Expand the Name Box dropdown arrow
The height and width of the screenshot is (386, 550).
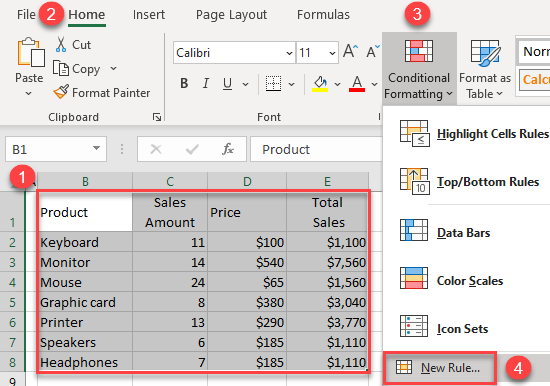pyautogui.click(x=96, y=149)
